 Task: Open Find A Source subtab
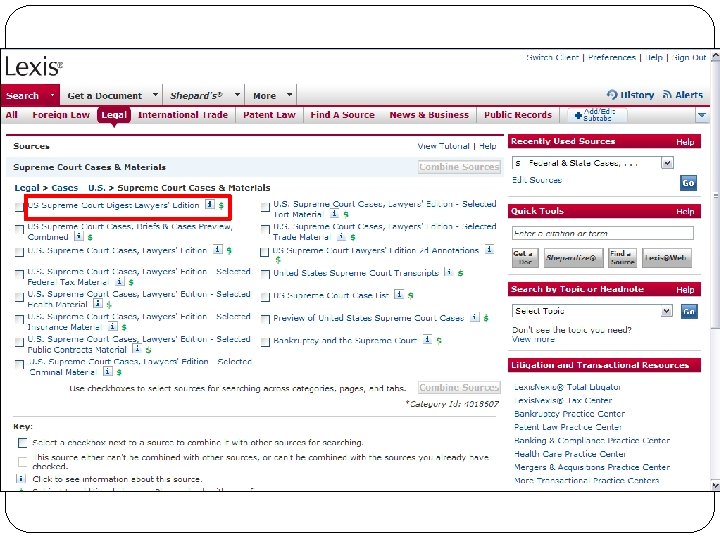342,115
